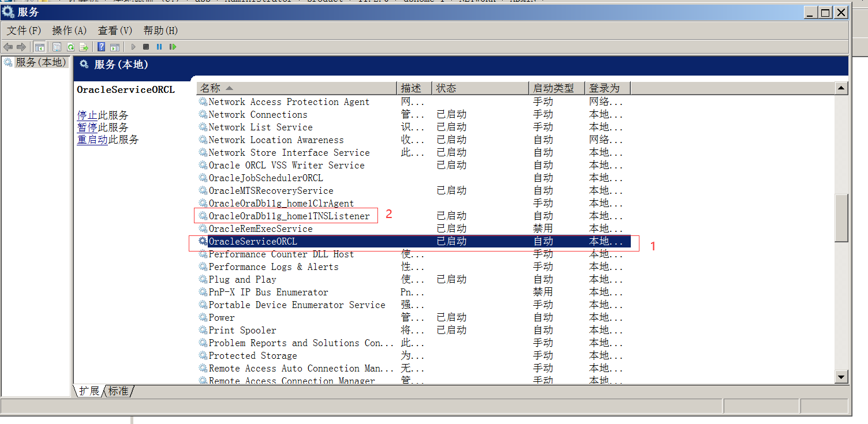Select Oracle ORCL VSS Writer Service
Screen dimensions: 868x424
tap(286, 165)
